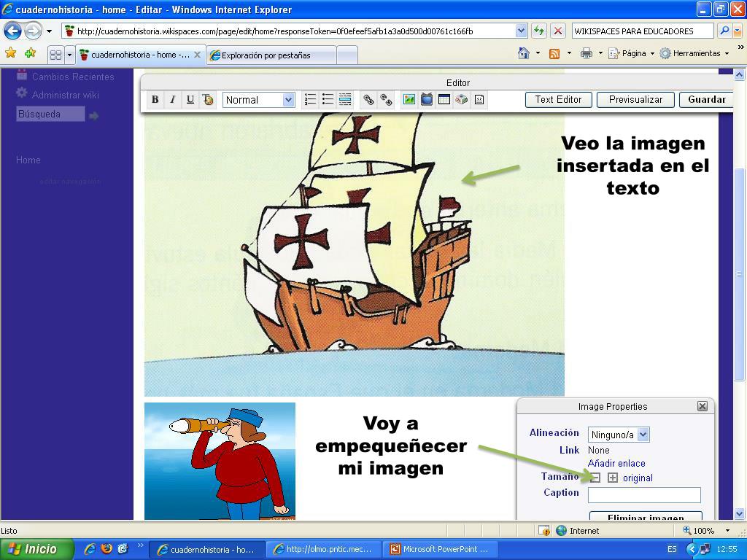This screenshot has height=560, width=747.
Task: Click the browser search box text
Action: point(634,31)
